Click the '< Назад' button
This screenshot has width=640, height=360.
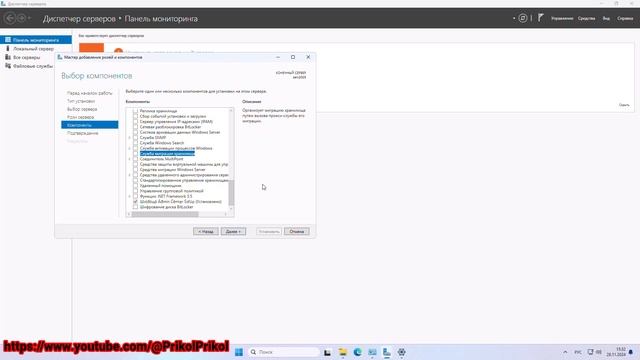coord(206,231)
